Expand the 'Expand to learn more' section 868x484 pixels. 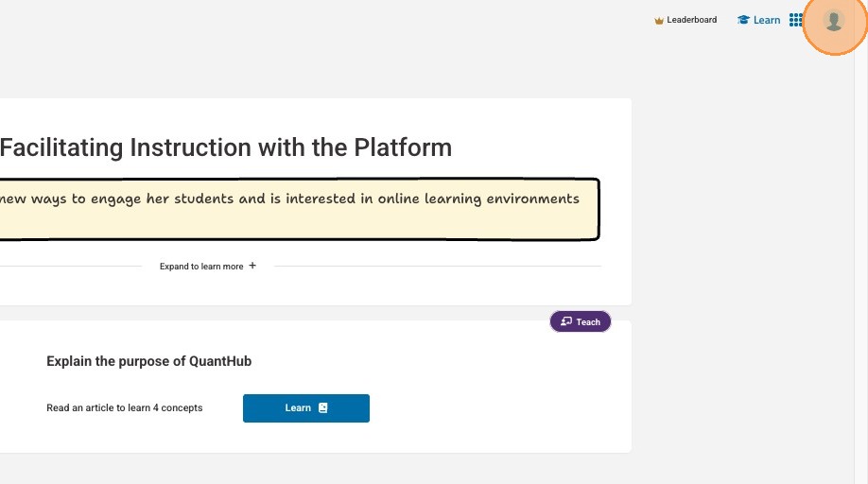[201, 267]
